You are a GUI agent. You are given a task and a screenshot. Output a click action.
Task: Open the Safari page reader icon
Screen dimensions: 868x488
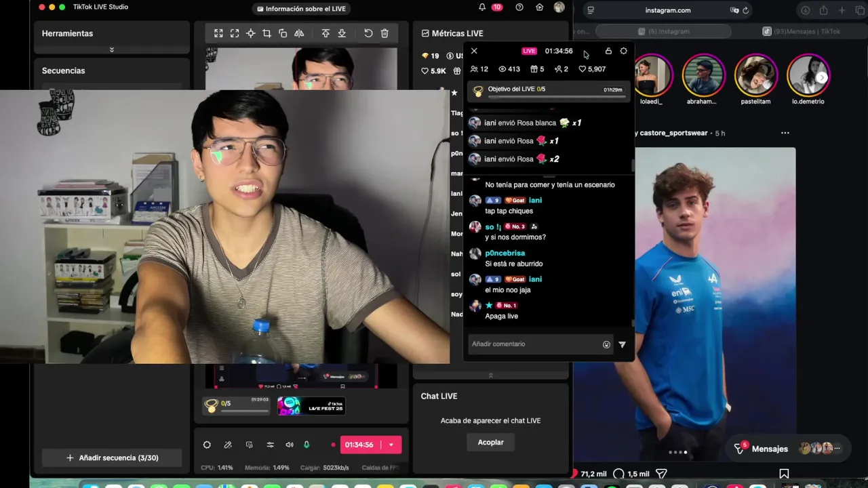591,10
